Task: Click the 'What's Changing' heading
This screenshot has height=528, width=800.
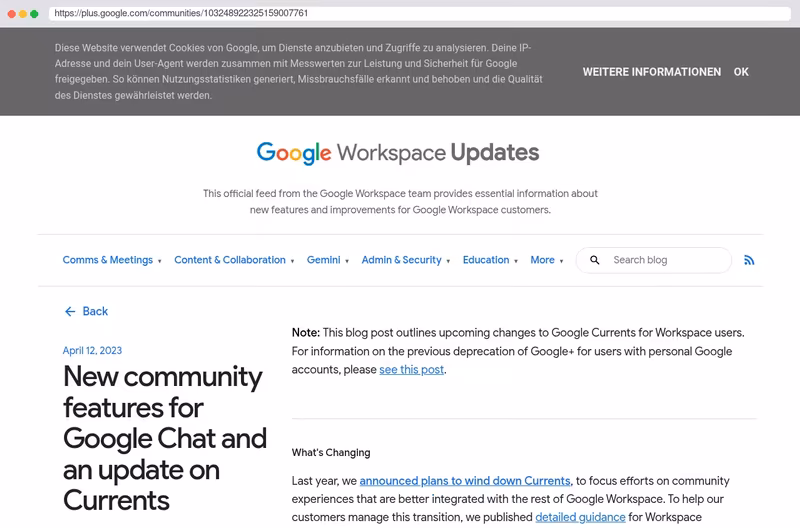Action: pyautogui.click(x=331, y=452)
